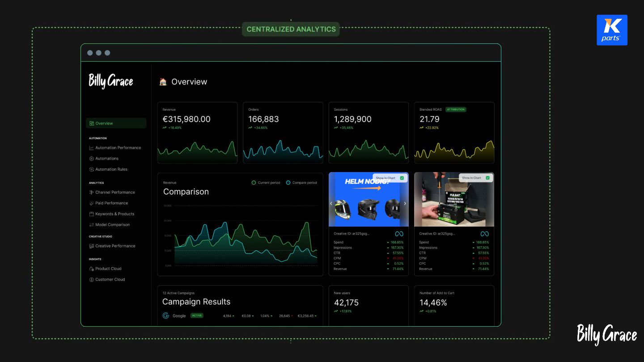Click €3,256.45 in the Google row
Viewport: 644px width, 362px height.
(x=306, y=316)
